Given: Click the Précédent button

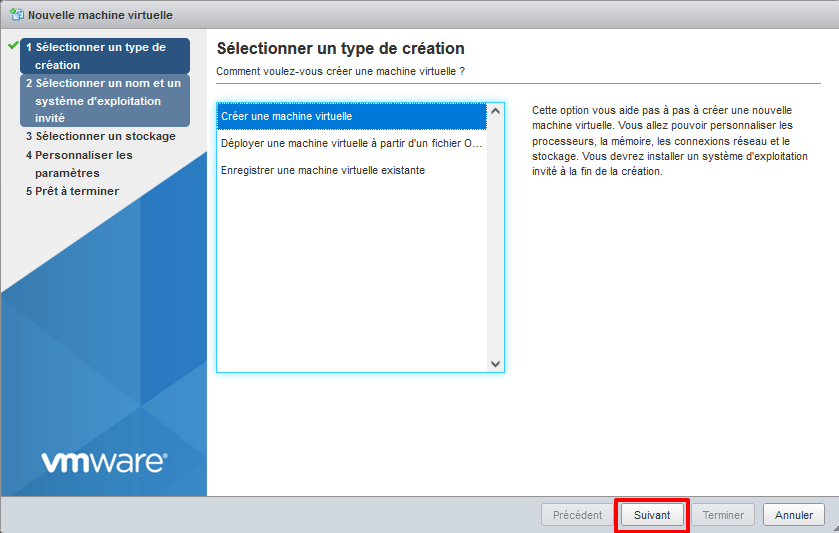Looking at the screenshot, I should coord(577,515).
